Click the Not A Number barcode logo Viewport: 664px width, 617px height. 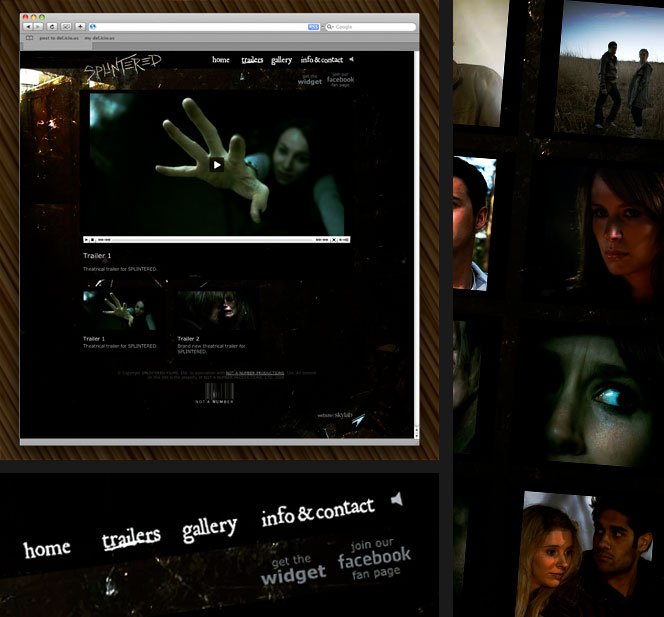[x=214, y=390]
